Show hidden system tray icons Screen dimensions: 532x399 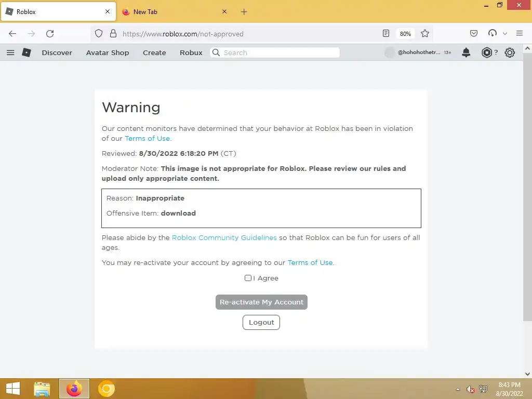click(x=458, y=389)
